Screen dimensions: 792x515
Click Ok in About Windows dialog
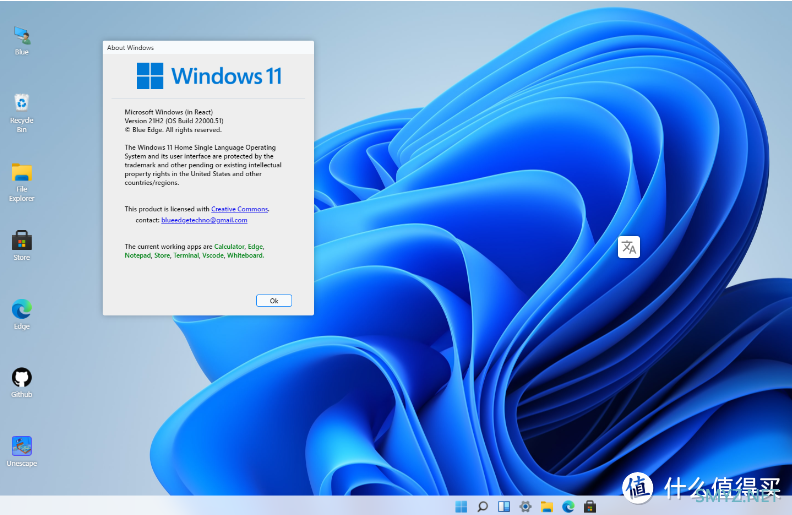(274, 300)
